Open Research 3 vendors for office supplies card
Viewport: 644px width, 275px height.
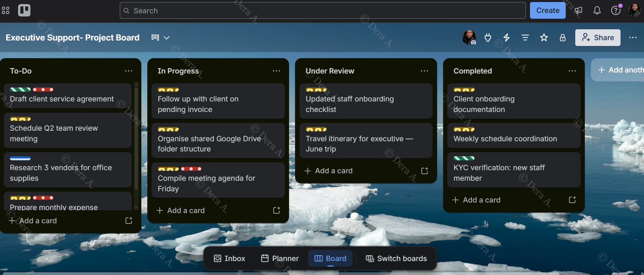click(68, 170)
